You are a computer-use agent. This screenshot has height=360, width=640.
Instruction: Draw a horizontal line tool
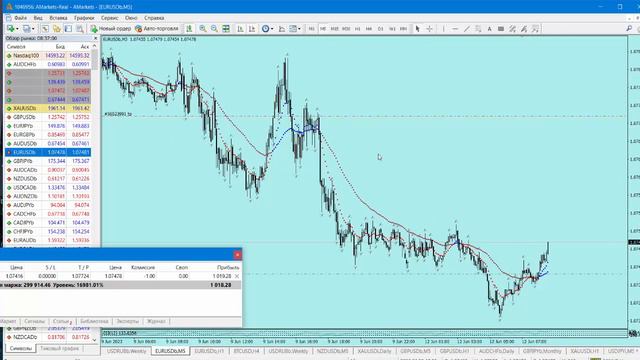455,29
